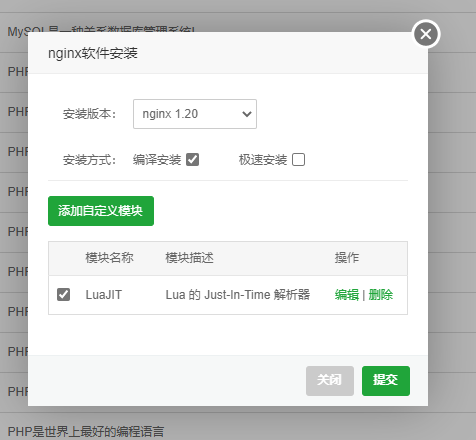Click the 操作 column header

tap(347, 258)
